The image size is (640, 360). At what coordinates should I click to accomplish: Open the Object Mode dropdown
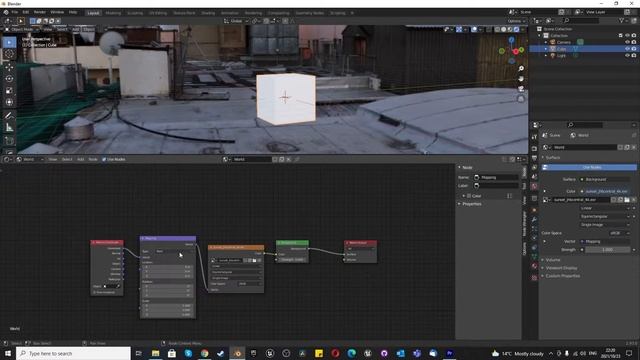(x=22, y=29)
